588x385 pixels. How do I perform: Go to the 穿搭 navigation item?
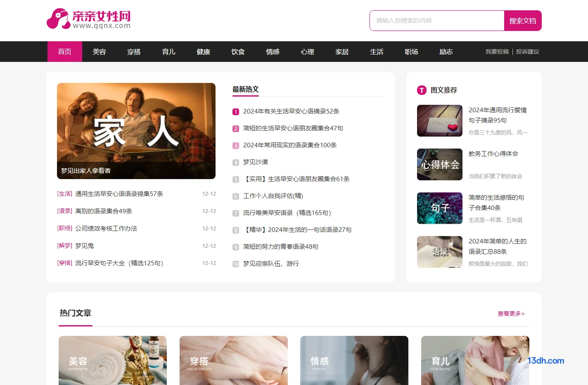point(134,52)
